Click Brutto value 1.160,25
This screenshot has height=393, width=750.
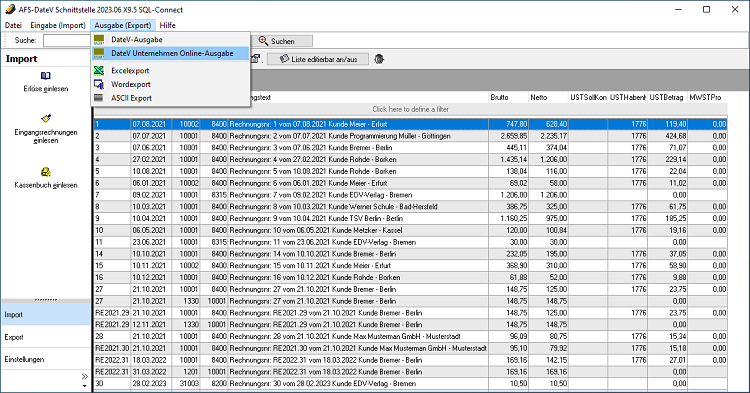pyautogui.click(x=514, y=218)
